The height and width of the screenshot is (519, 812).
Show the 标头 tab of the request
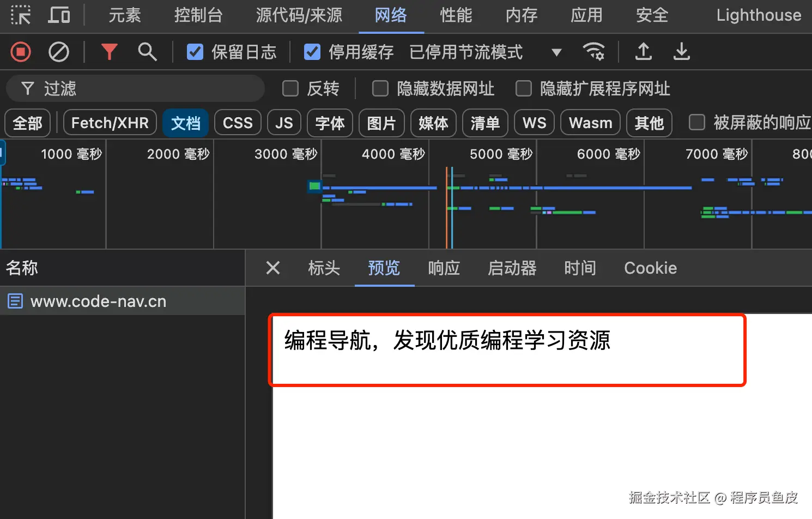[x=324, y=268]
